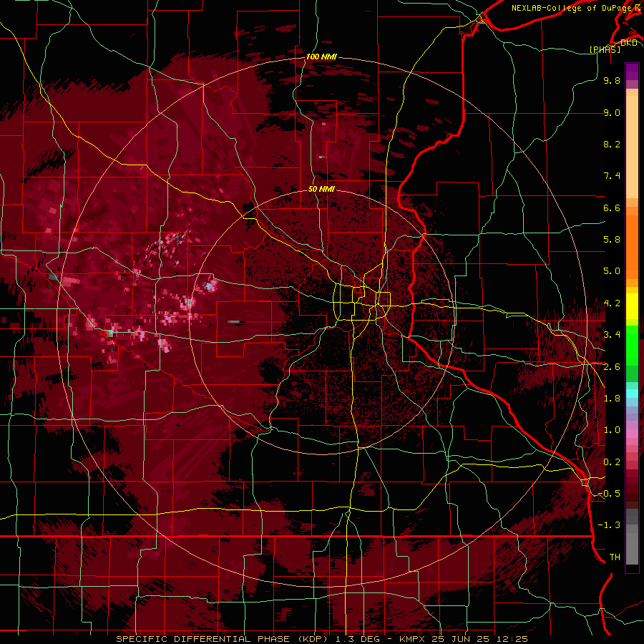Screen dimensions: 644x644
Task: Click the purple top band of the color scale
Action: tap(632, 72)
